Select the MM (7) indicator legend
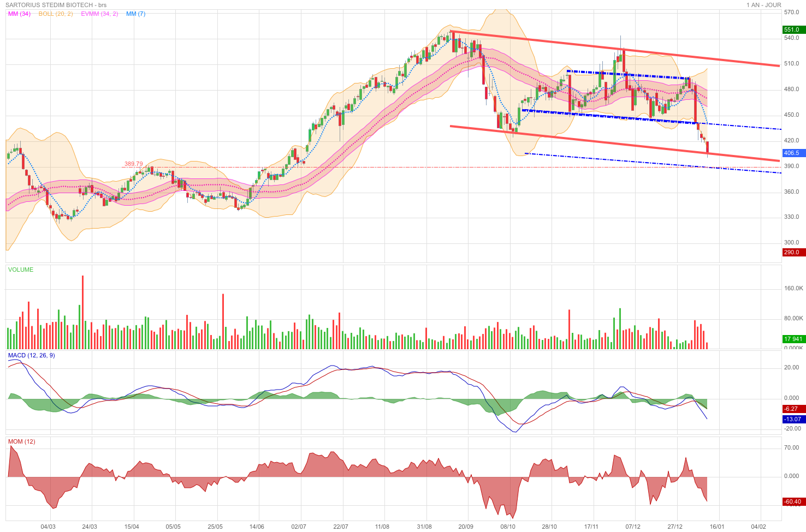This screenshot has width=806, height=532. [135, 14]
